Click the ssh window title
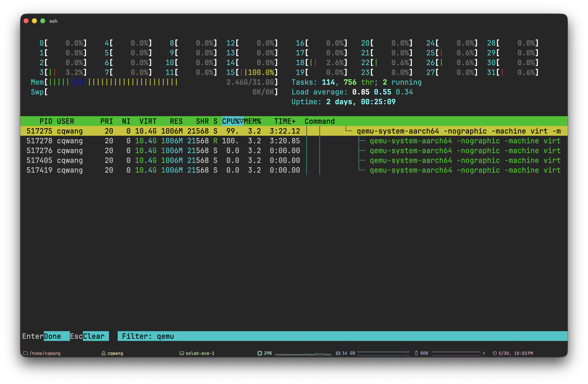 coord(53,21)
